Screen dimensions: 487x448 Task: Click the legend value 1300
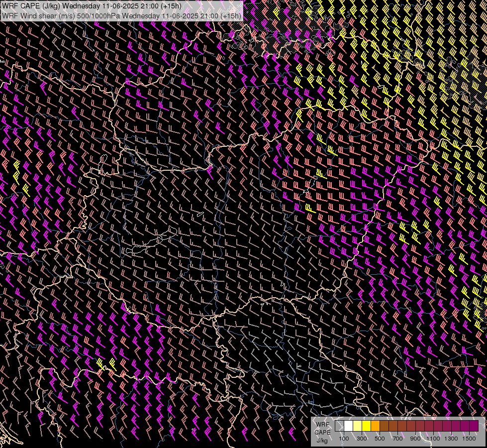tap(451, 439)
